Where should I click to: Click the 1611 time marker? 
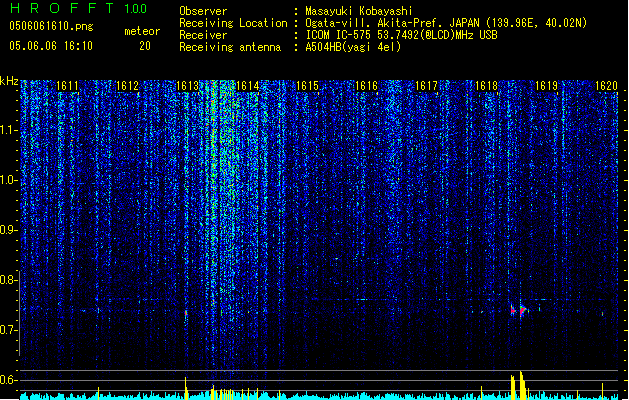click(67, 86)
